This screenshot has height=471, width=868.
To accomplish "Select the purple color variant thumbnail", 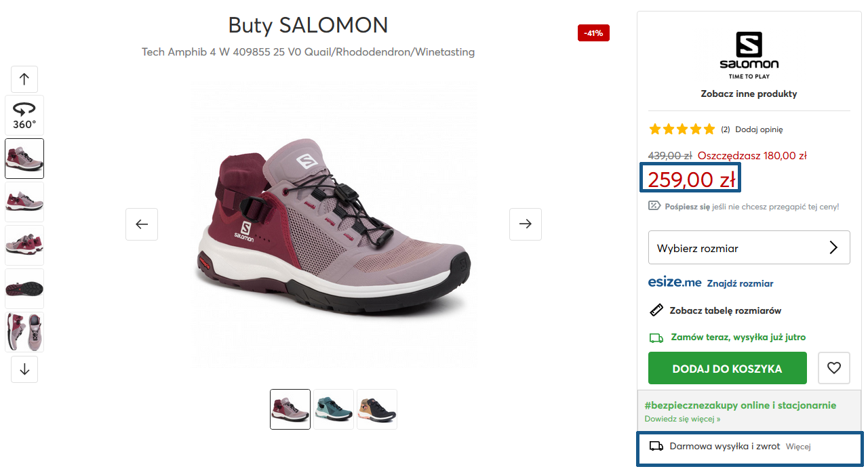I will pos(290,409).
